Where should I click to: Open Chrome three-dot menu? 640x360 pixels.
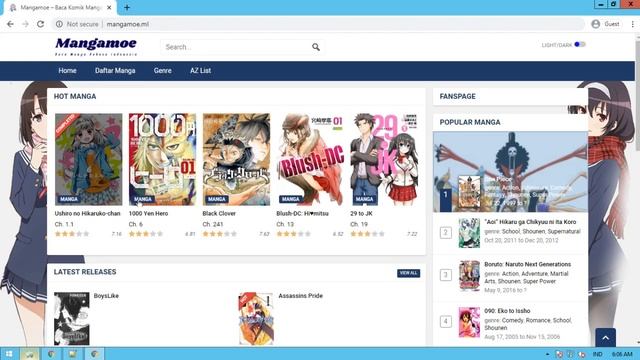[633, 24]
